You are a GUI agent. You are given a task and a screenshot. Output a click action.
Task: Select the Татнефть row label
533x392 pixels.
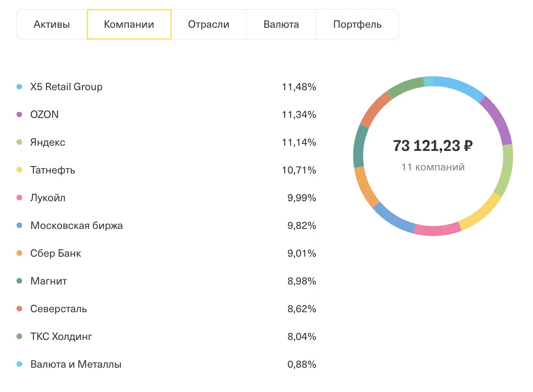click(x=53, y=170)
